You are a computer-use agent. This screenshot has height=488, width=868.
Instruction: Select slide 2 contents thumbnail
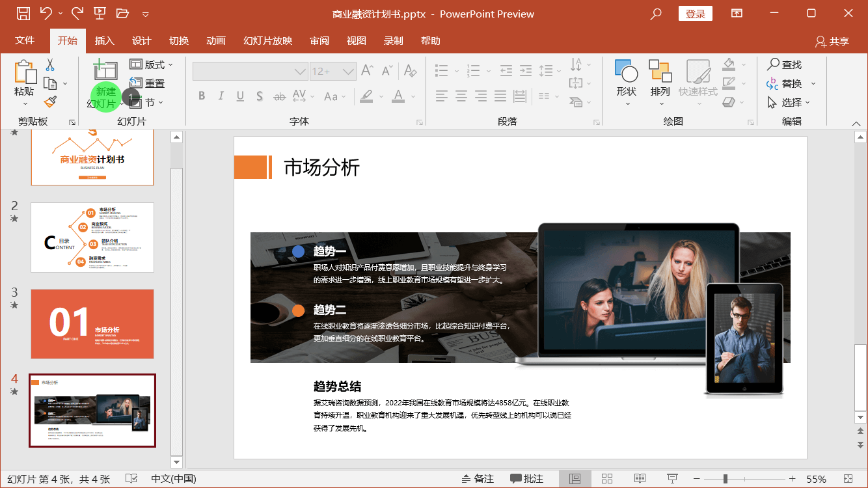tap(92, 237)
